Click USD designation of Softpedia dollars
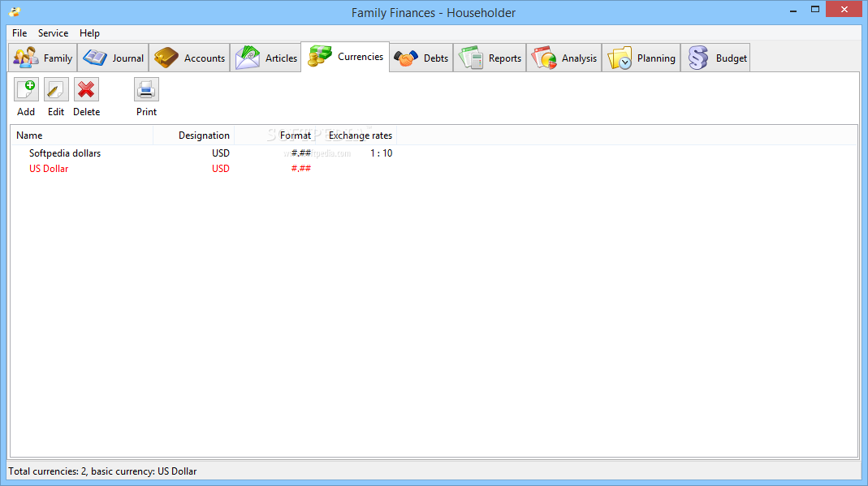The height and width of the screenshot is (486, 868). (220, 153)
